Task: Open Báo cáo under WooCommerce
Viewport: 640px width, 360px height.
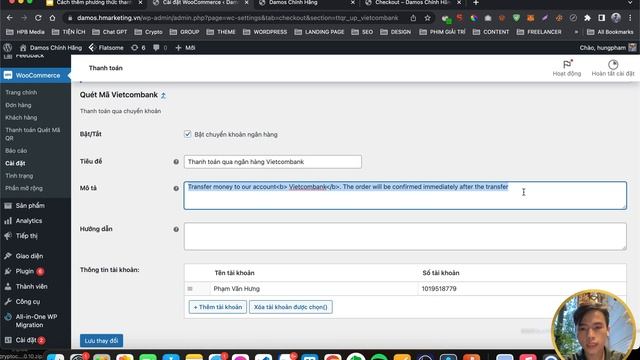Action: pyautogui.click(x=16, y=151)
